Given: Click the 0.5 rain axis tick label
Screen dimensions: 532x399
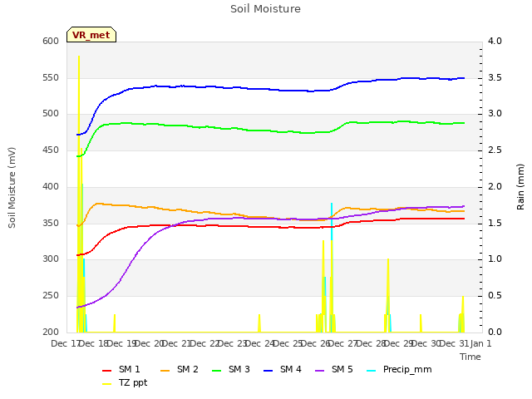Looking at the screenshot, I should 495,296.
